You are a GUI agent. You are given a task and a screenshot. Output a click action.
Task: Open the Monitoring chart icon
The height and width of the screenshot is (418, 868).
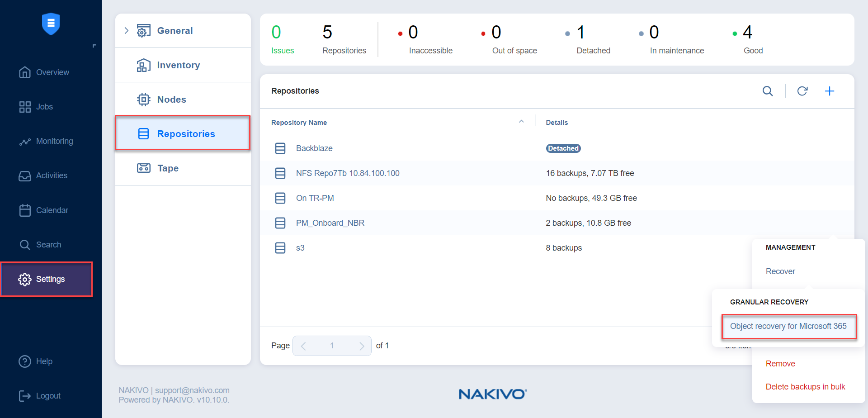[25, 142]
